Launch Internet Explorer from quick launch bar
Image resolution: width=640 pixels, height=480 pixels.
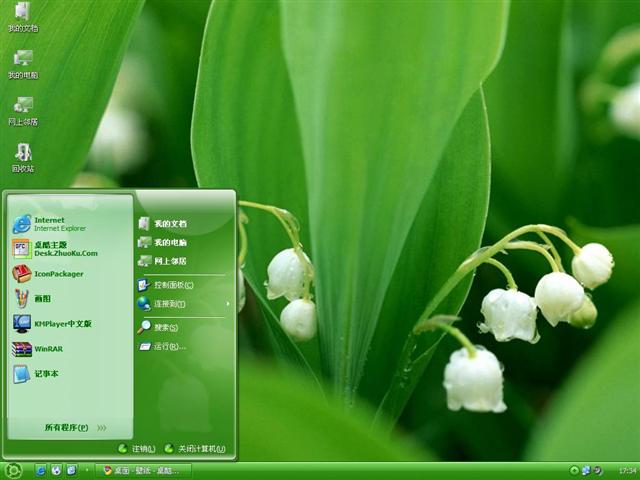pyautogui.click(x=40, y=471)
